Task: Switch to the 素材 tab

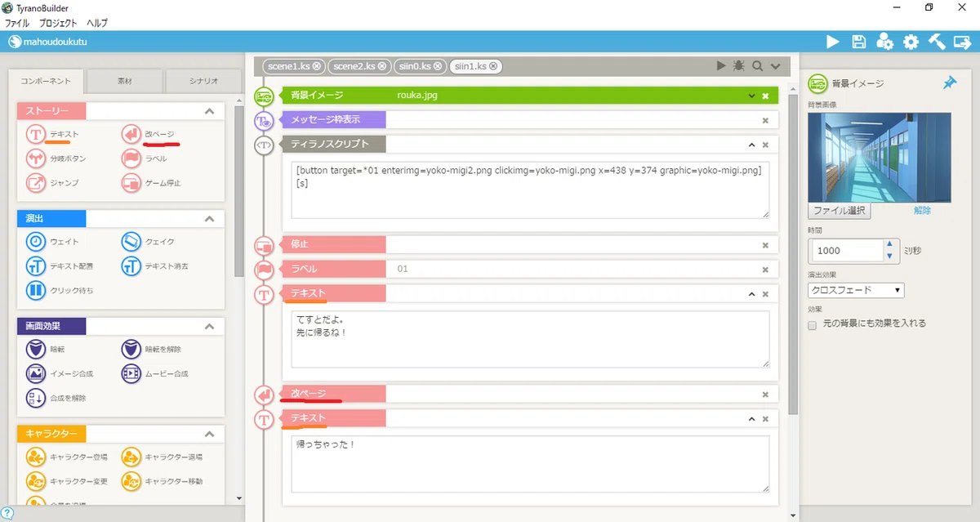Action: coord(124,82)
